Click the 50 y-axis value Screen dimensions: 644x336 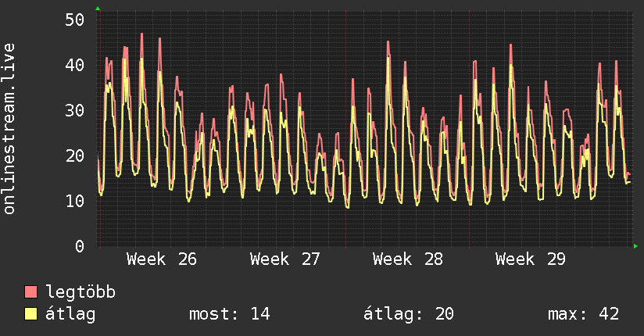click(x=75, y=20)
